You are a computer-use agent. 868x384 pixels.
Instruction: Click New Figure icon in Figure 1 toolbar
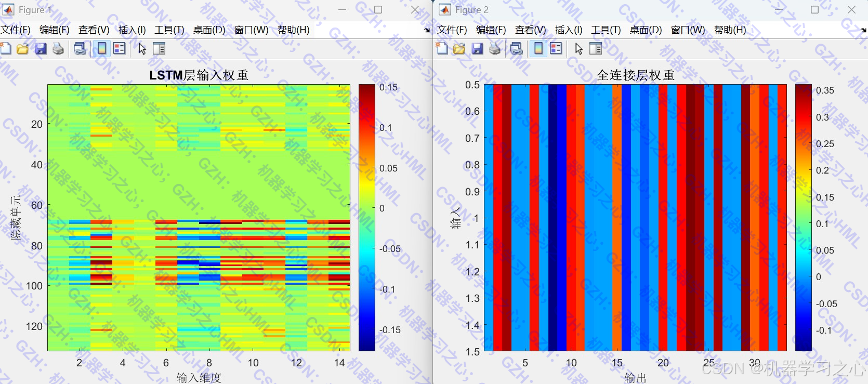point(5,49)
